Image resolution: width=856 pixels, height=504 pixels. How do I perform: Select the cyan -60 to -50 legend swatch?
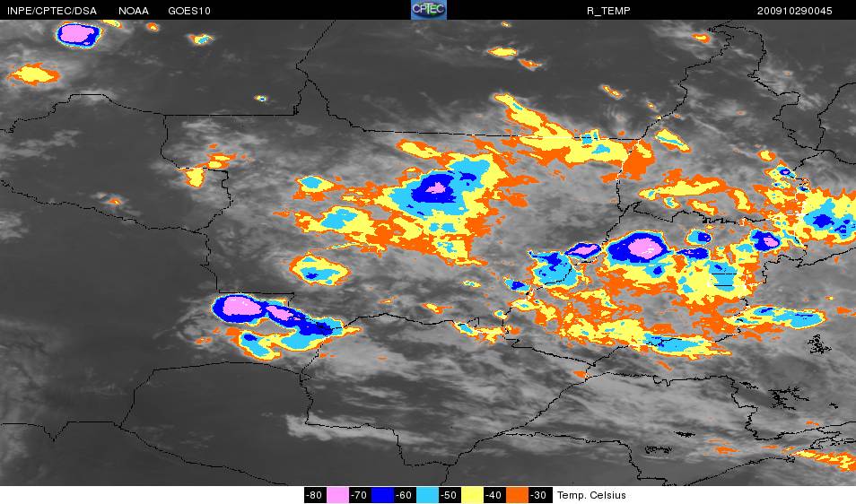point(427,495)
